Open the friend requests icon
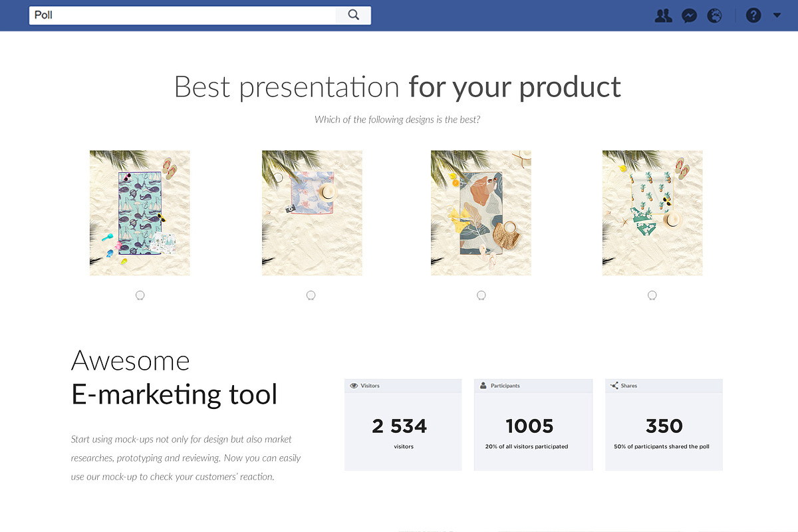The image size is (798, 532). pyautogui.click(x=663, y=15)
